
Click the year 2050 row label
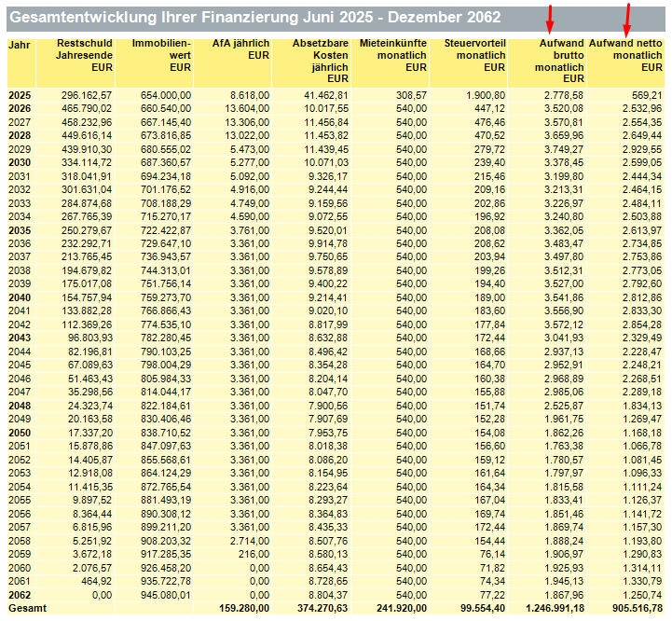click(x=20, y=433)
